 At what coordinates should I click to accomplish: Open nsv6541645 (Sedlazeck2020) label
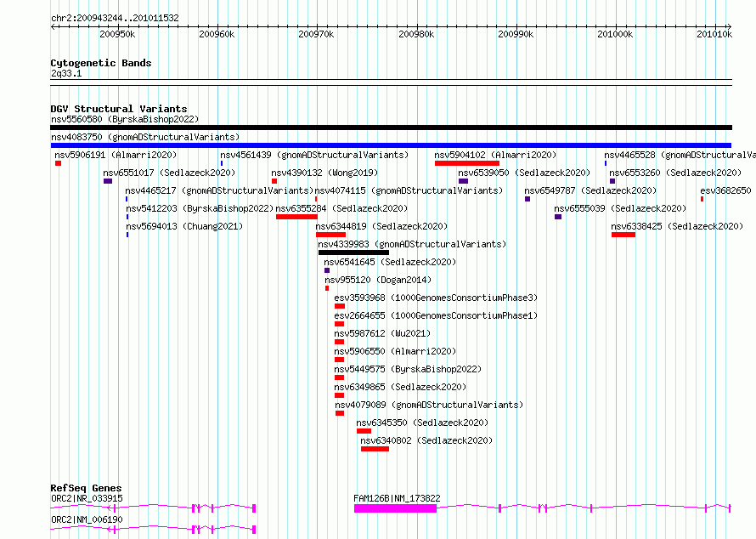[x=390, y=262]
